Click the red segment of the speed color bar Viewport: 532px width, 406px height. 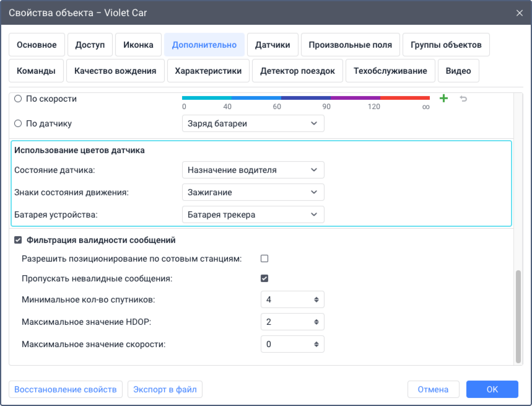pos(404,98)
